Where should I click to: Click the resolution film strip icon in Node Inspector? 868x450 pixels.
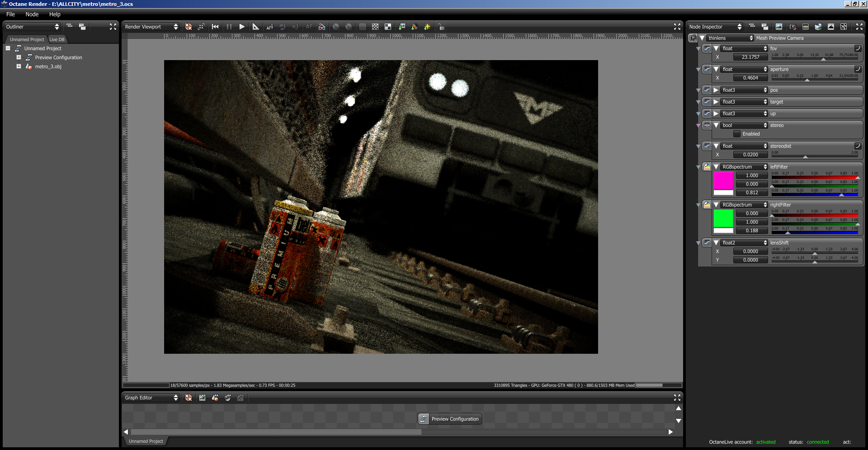click(806, 27)
